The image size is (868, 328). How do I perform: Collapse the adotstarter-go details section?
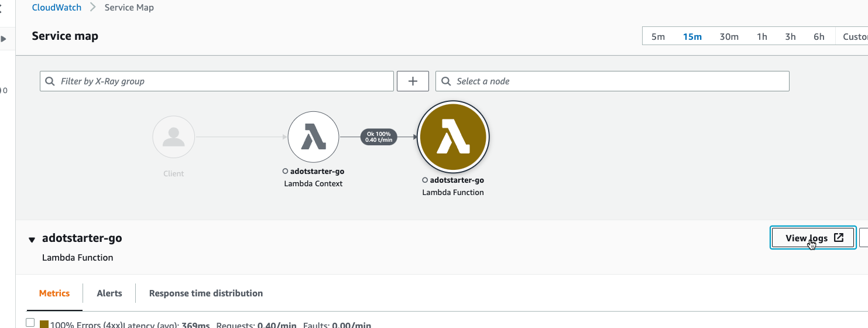tap(32, 240)
